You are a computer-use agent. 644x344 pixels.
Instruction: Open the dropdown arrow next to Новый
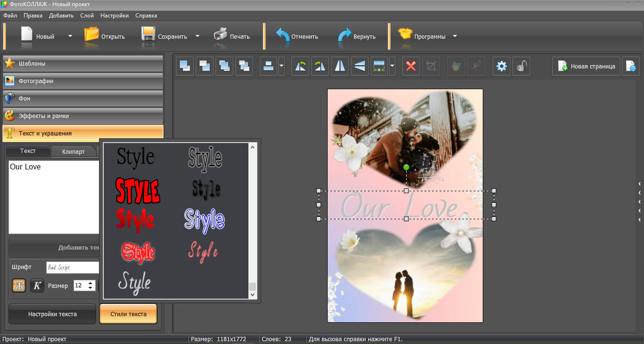point(70,36)
